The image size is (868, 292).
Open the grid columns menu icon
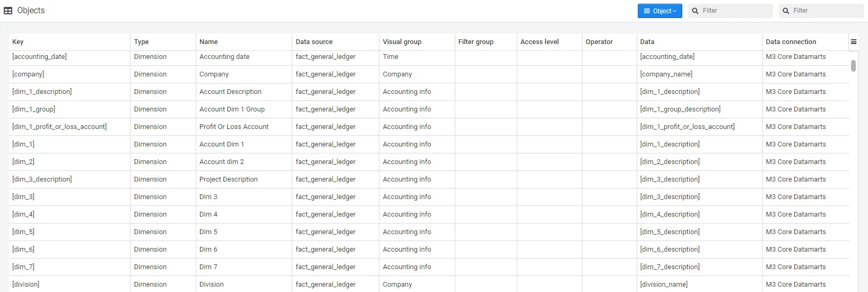tap(854, 42)
